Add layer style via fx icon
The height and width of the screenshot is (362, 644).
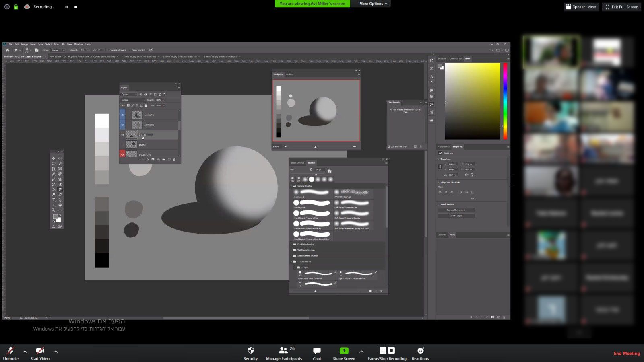tap(147, 160)
